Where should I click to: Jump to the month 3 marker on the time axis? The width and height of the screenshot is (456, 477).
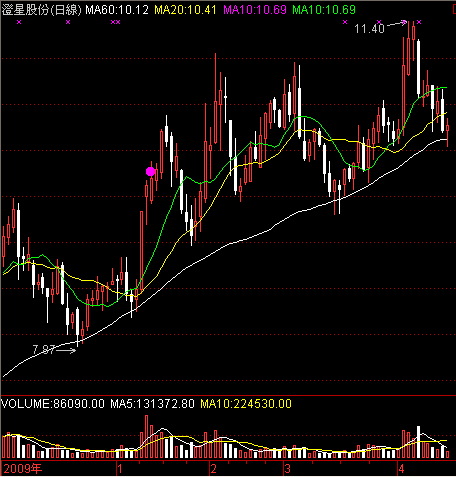287,469
